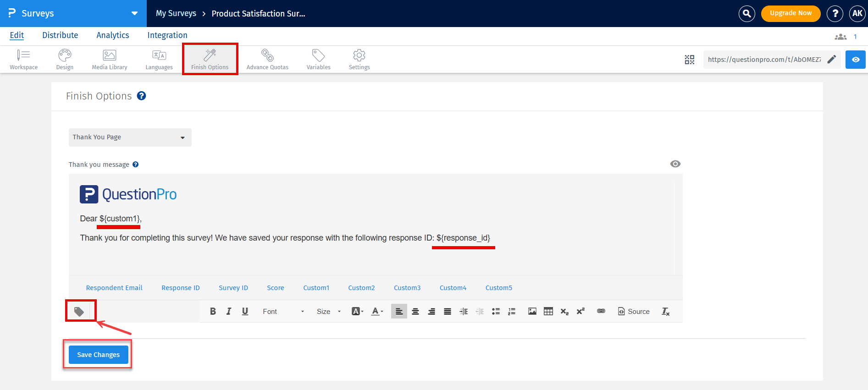Viewport: 868px width, 390px height.
Task: Click the Save Changes button
Action: pos(98,355)
